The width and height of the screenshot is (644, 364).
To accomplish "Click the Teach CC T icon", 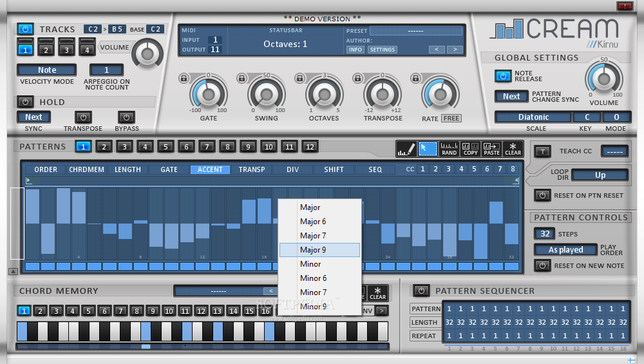I will [542, 151].
